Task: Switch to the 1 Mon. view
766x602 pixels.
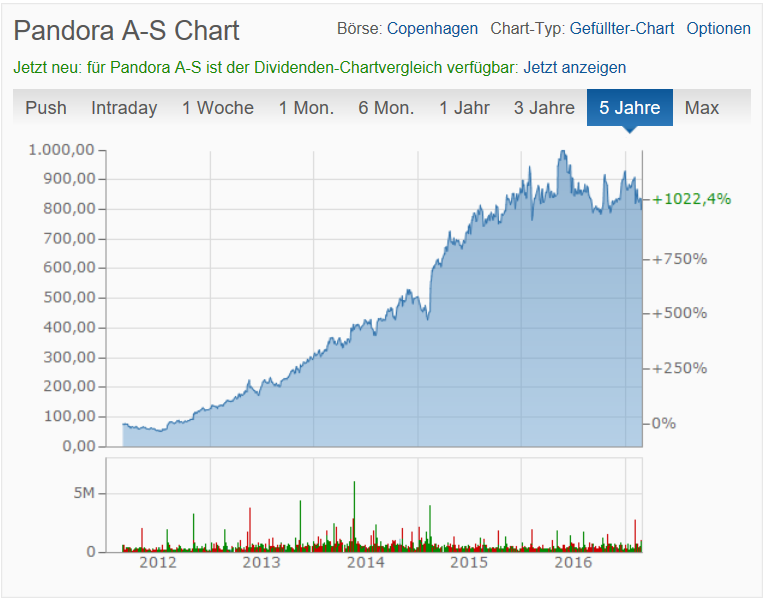Action: click(306, 108)
